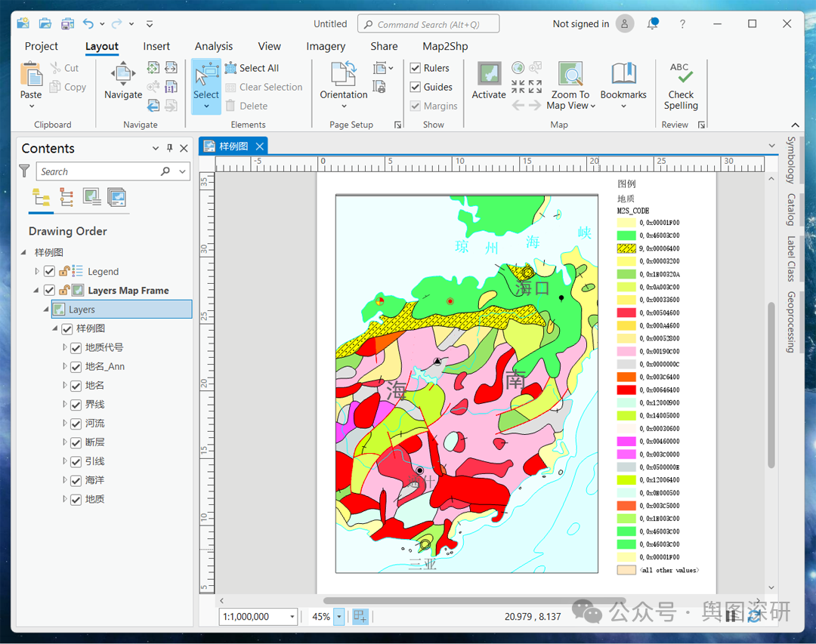This screenshot has width=816, height=644.
Task: Close the 样例图 layout view tab
Action: (260, 146)
